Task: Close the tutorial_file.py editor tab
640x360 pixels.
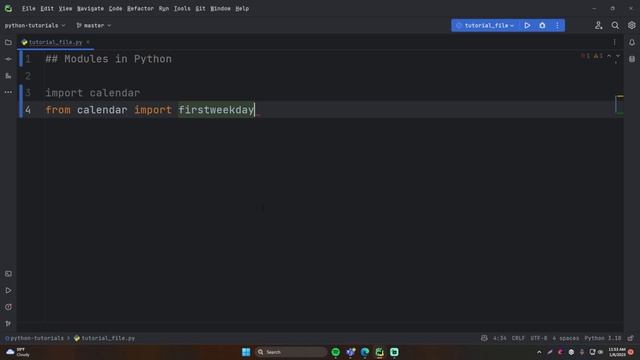Action: (x=88, y=42)
